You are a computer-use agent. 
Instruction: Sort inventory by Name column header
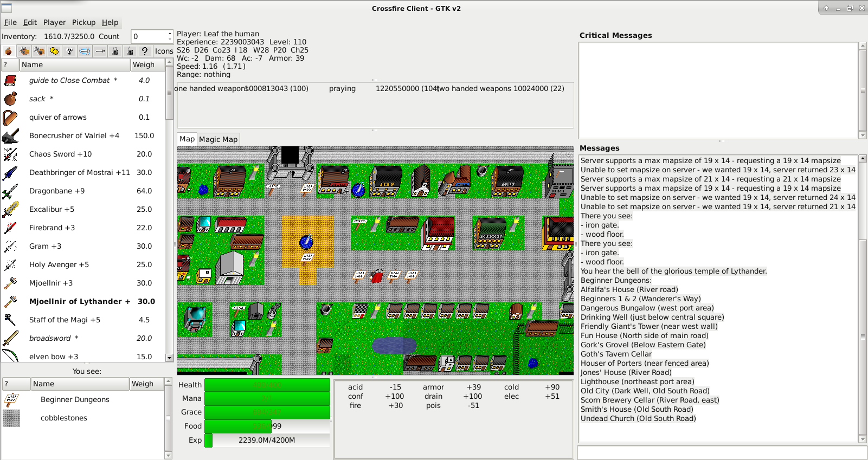point(75,64)
